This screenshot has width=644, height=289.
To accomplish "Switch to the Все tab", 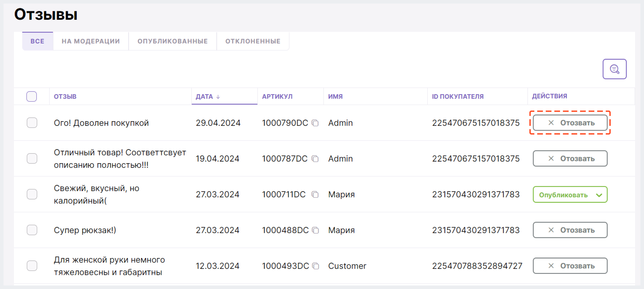I will 38,41.
